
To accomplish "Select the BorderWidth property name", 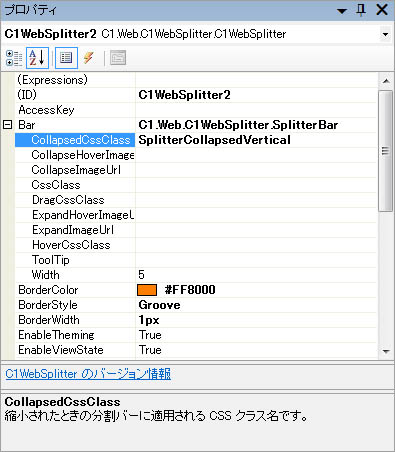I will coord(49,320).
